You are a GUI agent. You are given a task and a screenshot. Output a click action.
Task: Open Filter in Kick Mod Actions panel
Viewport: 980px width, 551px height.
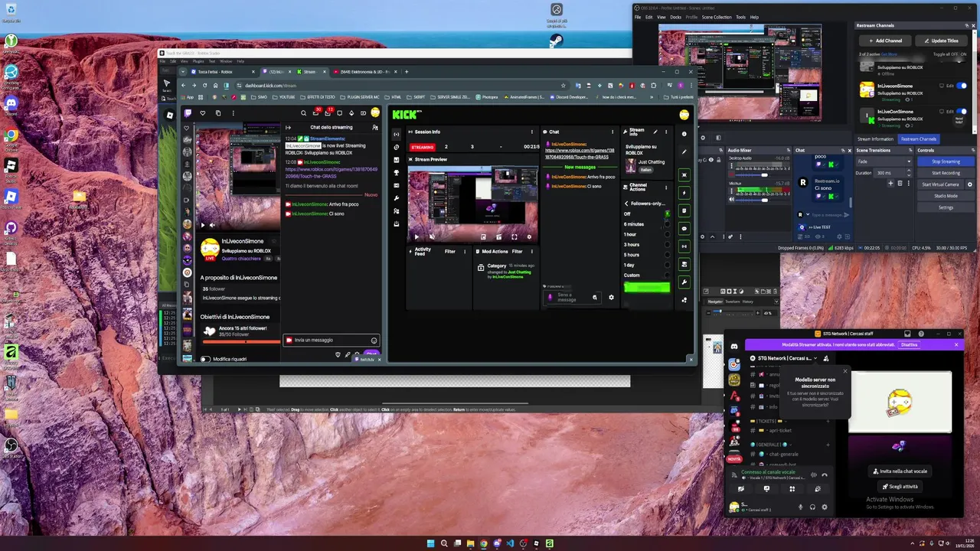[518, 252]
